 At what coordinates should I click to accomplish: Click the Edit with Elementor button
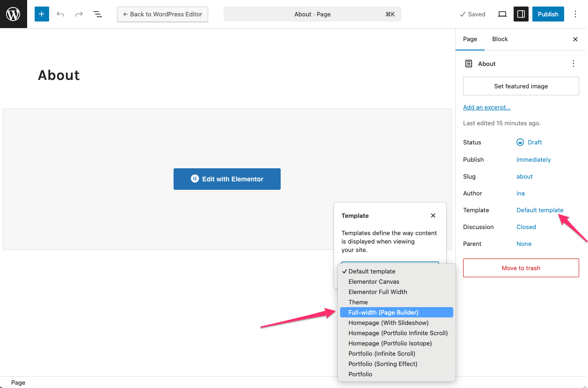227,179
